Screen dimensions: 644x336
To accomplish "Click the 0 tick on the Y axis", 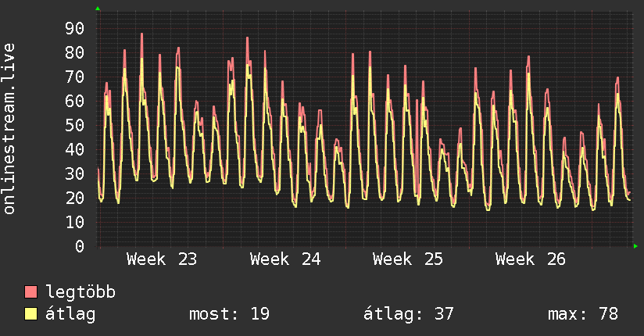I will click(x=80, y=246).
